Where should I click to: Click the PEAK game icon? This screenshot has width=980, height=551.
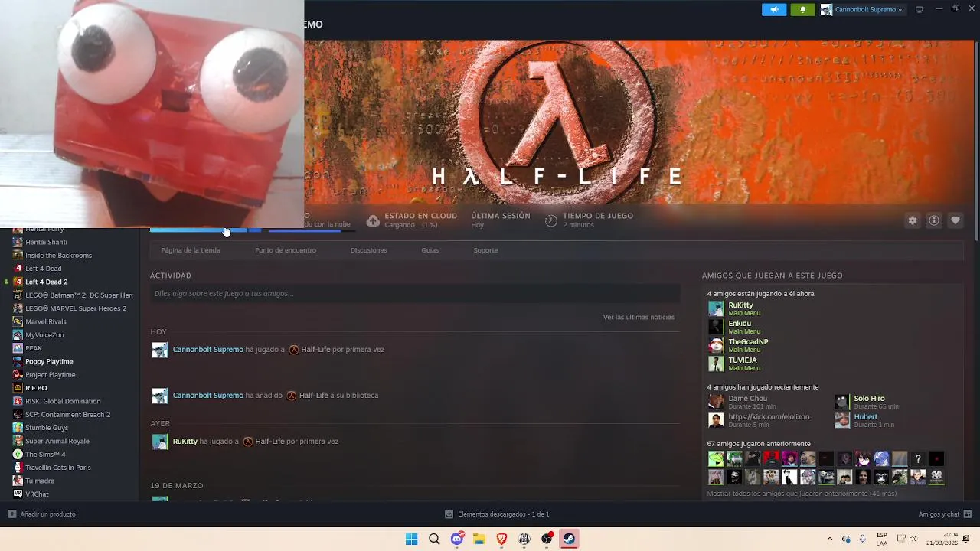[x=18, y=348]
